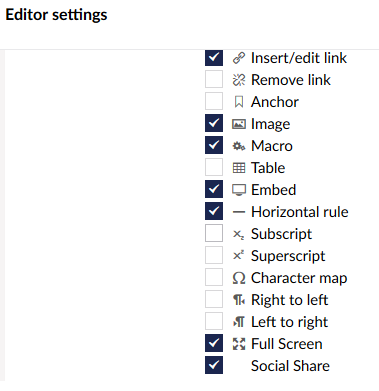Click the Subscript x icon
379x391 pixels.
(x=239, y=234)
